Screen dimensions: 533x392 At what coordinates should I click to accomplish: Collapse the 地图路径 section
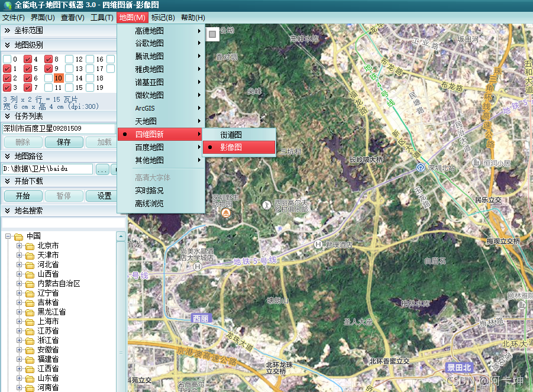[7, 157]
